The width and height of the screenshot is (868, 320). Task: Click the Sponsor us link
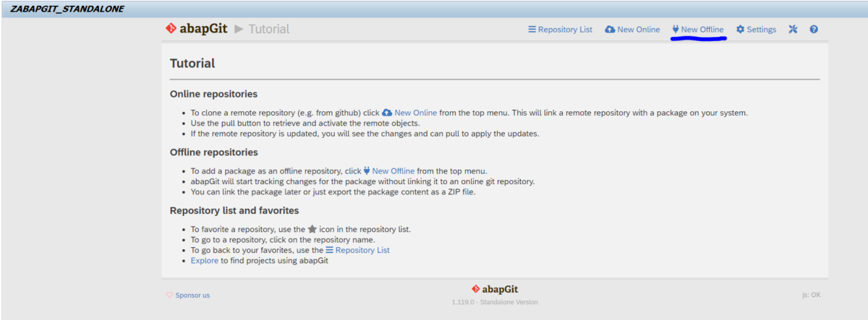(x=192, y=295)
